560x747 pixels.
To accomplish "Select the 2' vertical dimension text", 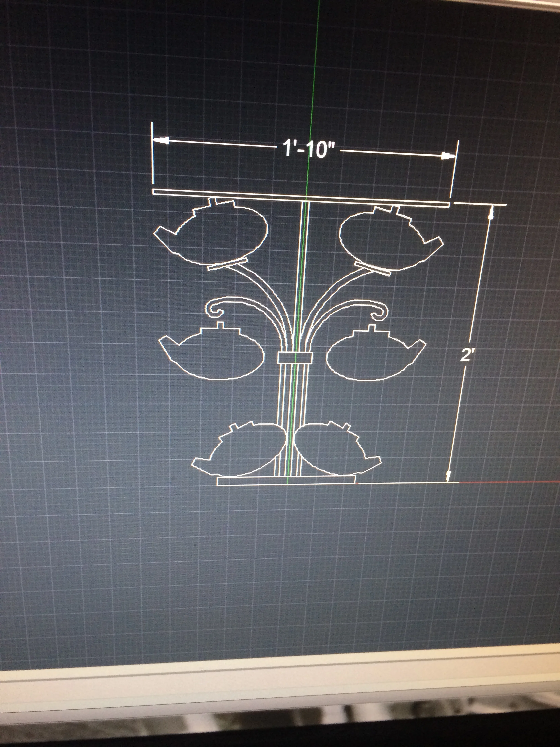I will 467,355.
